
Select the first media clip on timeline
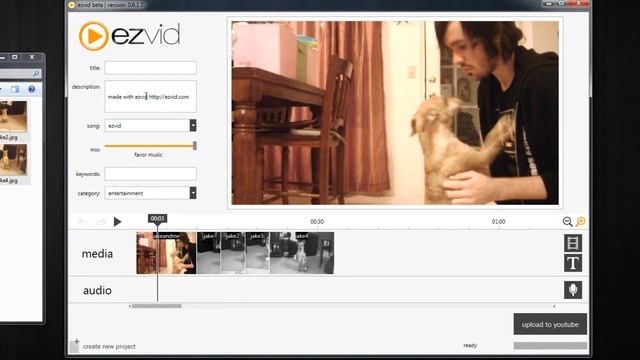pos(166,253)
